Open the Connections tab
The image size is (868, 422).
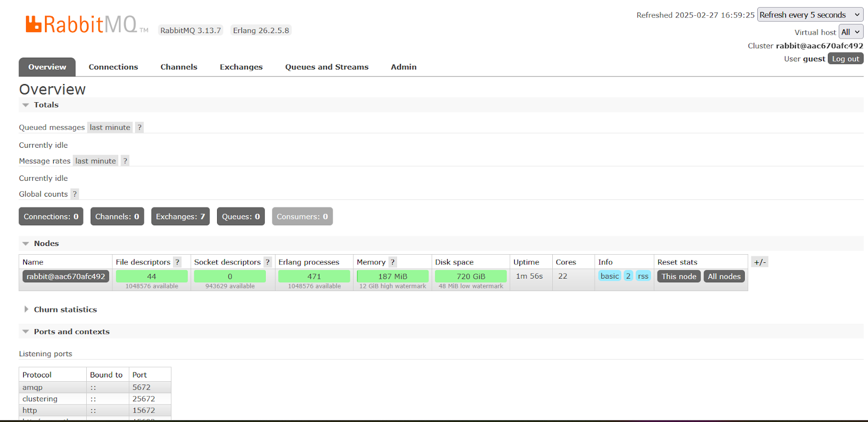(x=113, y=67)
